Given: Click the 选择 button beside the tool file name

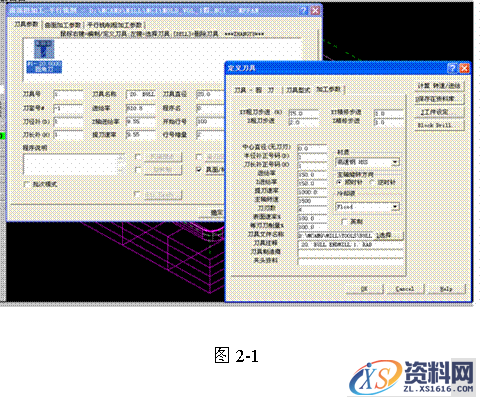Looking at the screenshot, I should (389, 235).
